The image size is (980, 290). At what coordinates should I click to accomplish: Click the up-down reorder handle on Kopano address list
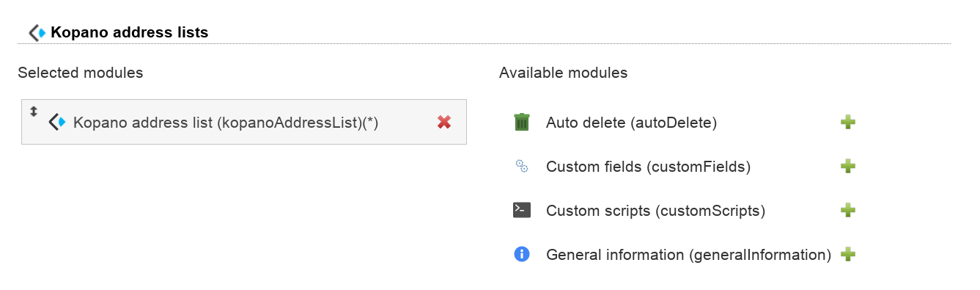click(33, 112)
